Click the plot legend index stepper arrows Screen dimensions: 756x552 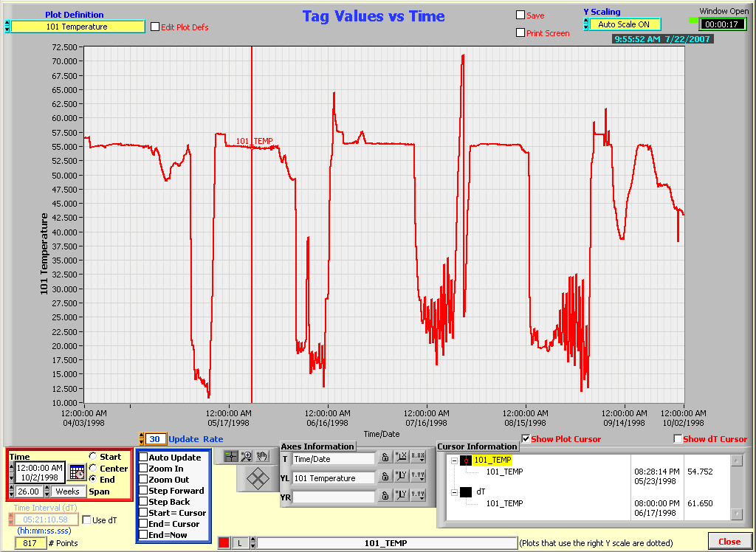point(252,543)
